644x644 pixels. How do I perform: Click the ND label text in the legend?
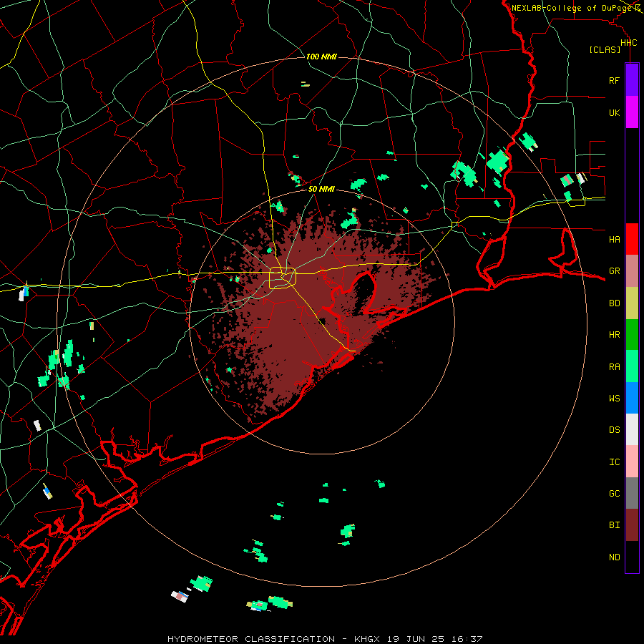(615, 557)
